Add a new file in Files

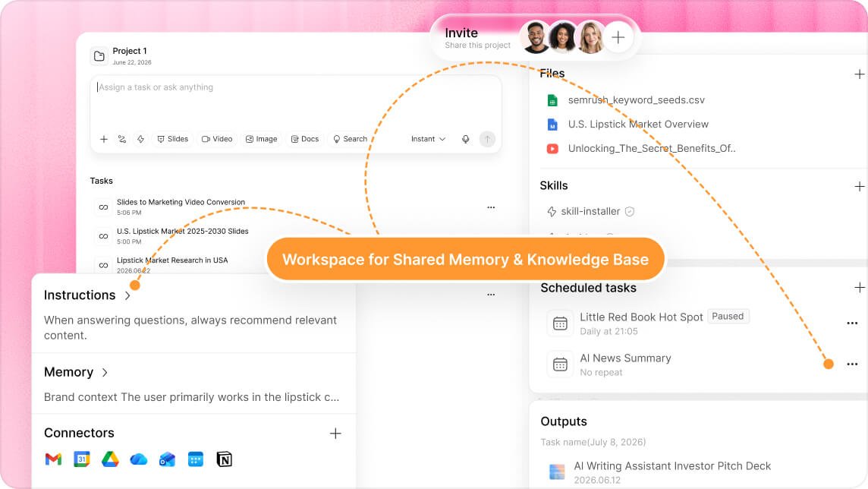point(859,74)
